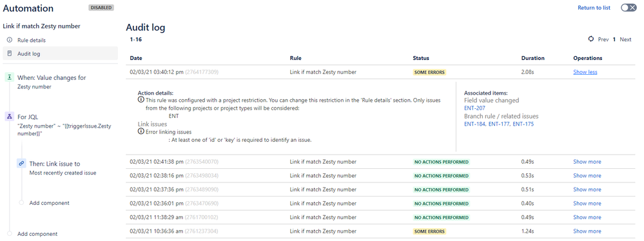Open related issue ENT-177
This screenshot has width=644, height=241.
499,124
